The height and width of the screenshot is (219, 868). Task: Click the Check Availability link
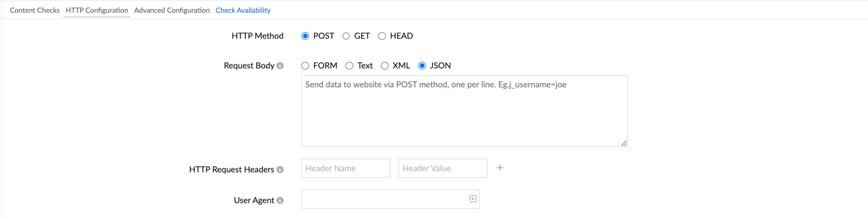click(x=243, y=10)
